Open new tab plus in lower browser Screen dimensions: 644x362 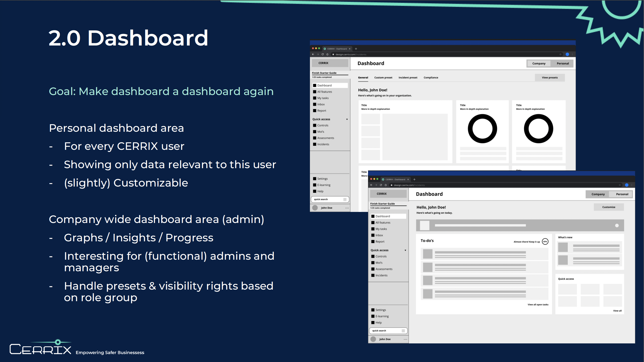(x=414, y=179)
